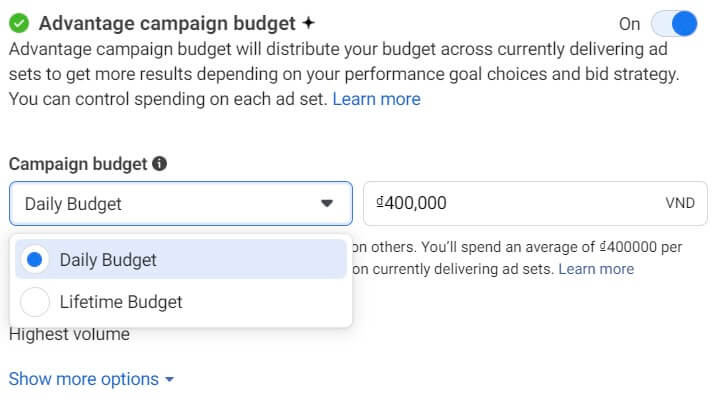The image size is (712, 400).
Task: Choose Daily Budget label from the dropdown list
Action: (108, 260)
